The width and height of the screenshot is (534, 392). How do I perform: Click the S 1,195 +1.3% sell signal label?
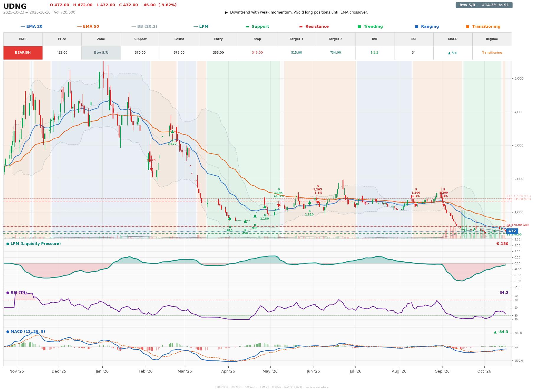(279, 193)
